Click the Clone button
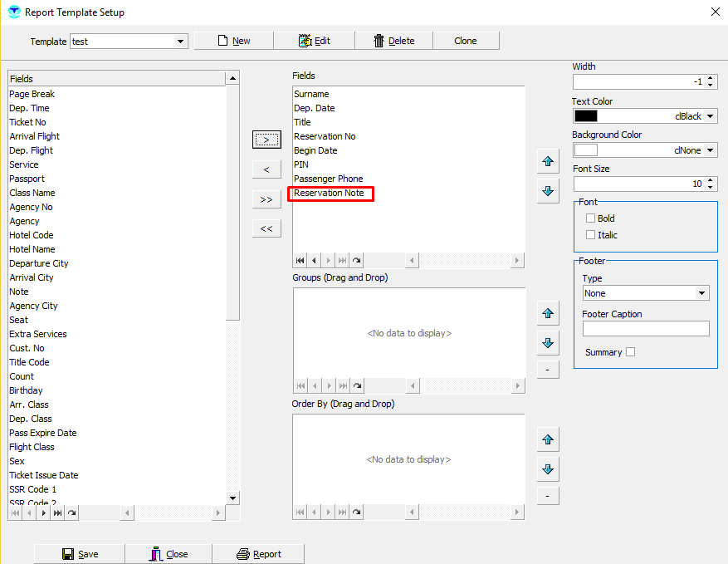This screenshot has height=564, width=728. click(x=466, y=41)
